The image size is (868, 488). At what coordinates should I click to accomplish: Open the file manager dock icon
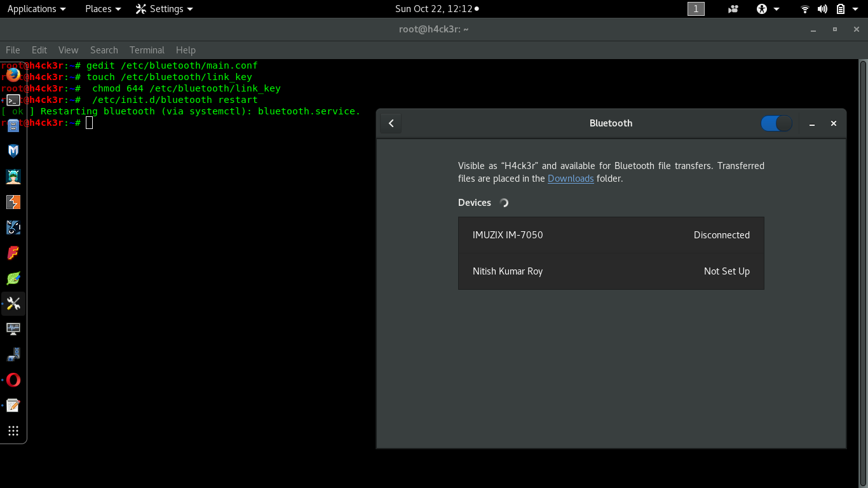13,126
